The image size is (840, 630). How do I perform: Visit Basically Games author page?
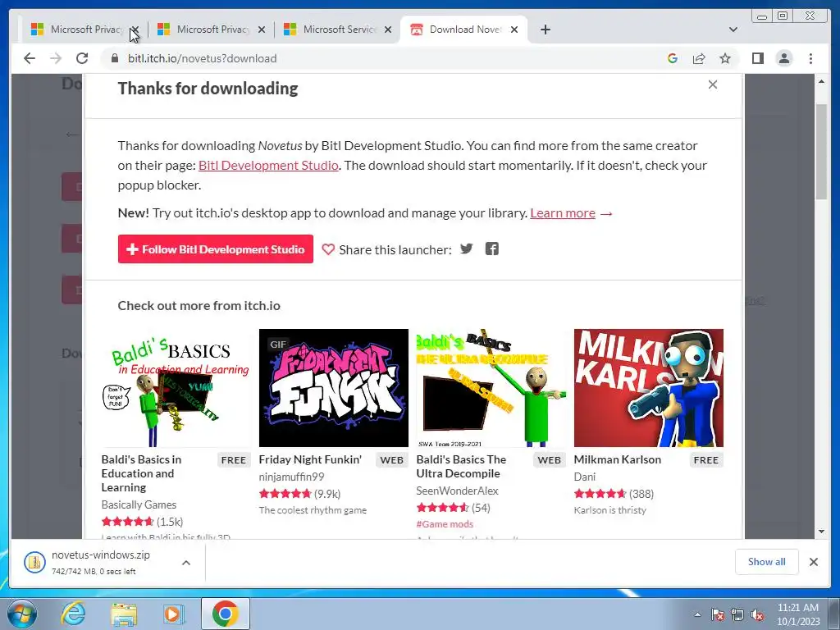pos(139,504)
